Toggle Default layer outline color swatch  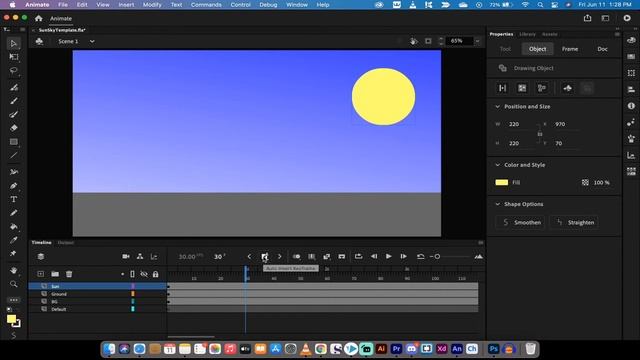click(x=133, y=309)
